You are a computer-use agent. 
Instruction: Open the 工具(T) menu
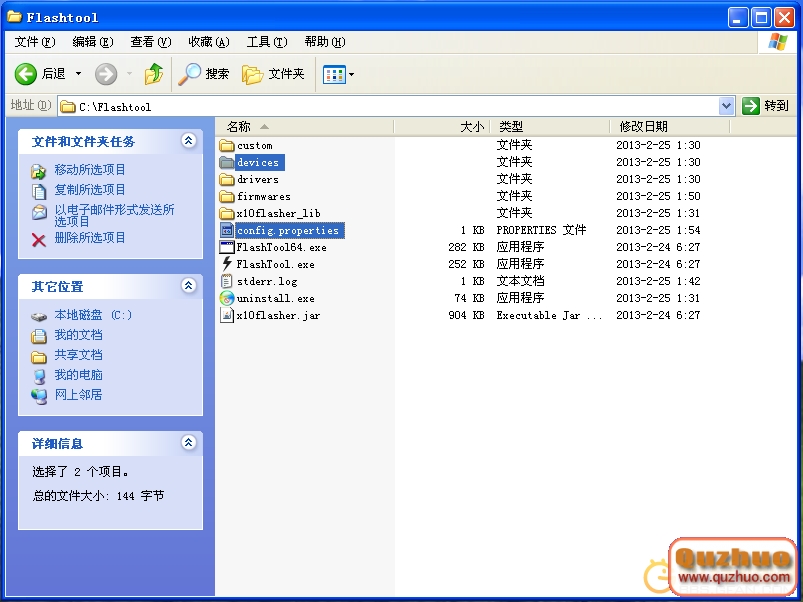[x=267, y=42]
